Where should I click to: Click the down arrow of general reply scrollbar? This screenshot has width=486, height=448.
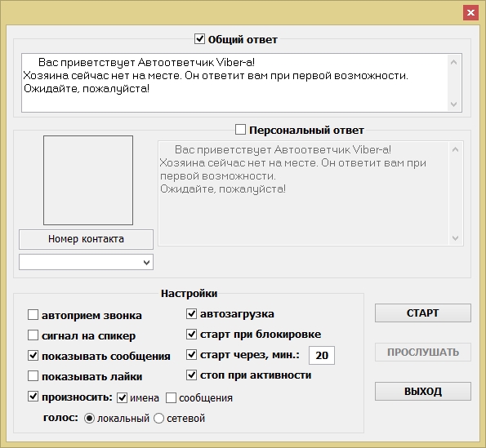[454, 104]
